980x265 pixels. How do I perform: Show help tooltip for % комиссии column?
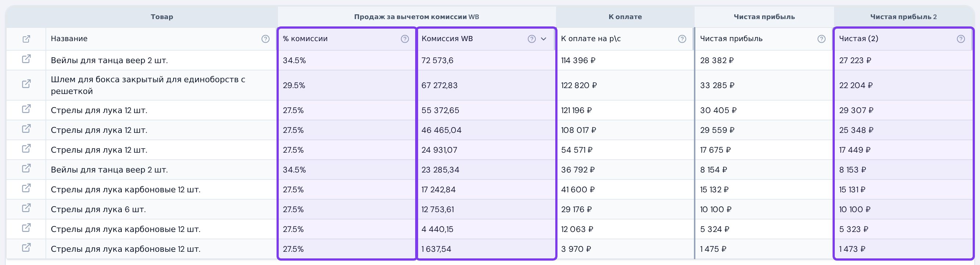(x=405, y=39)
